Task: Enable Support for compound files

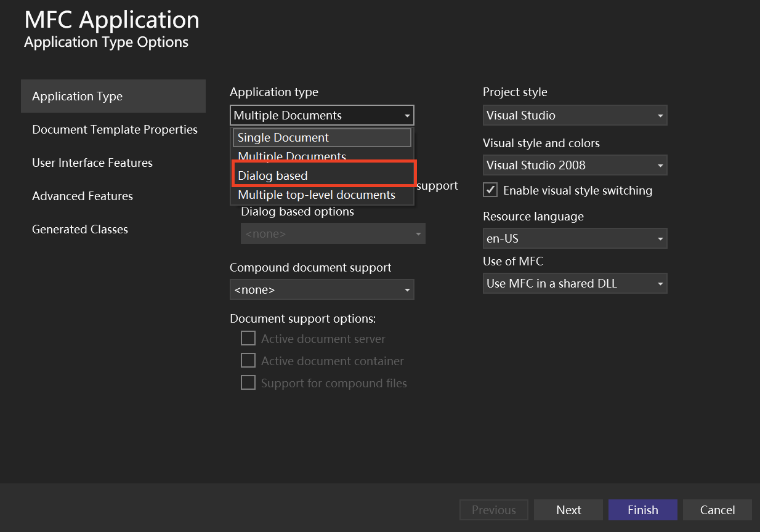Action: (248, 383)
